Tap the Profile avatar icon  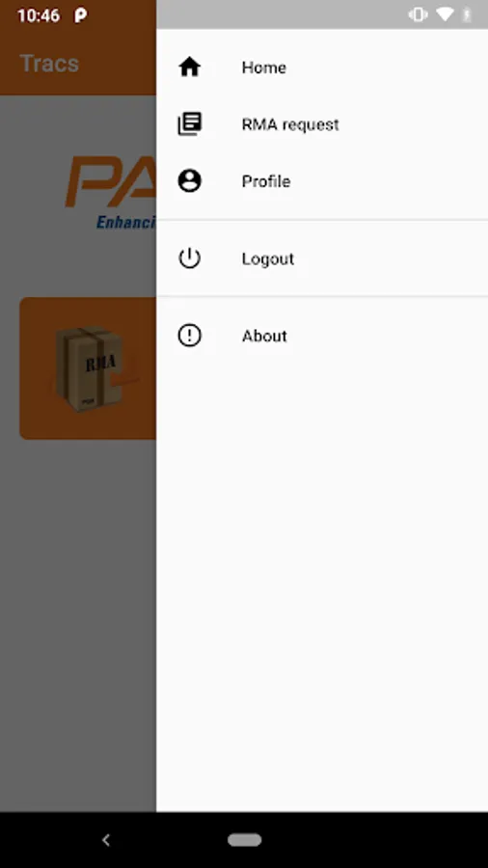click(189, 181)
